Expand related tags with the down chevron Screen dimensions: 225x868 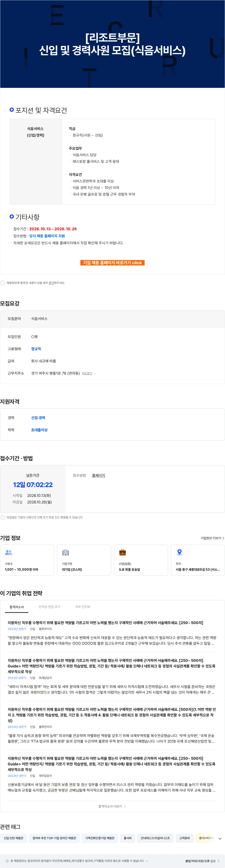click(x=220, y=838)
